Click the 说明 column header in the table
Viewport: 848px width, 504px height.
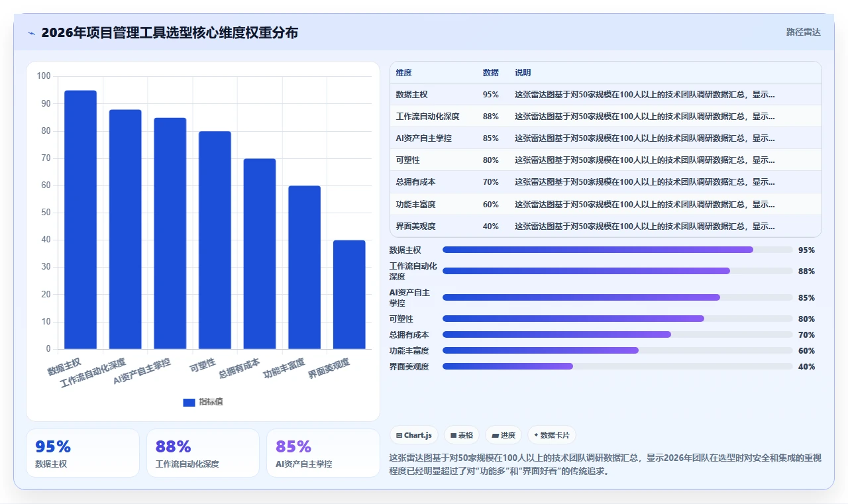[x=523, y=73]
